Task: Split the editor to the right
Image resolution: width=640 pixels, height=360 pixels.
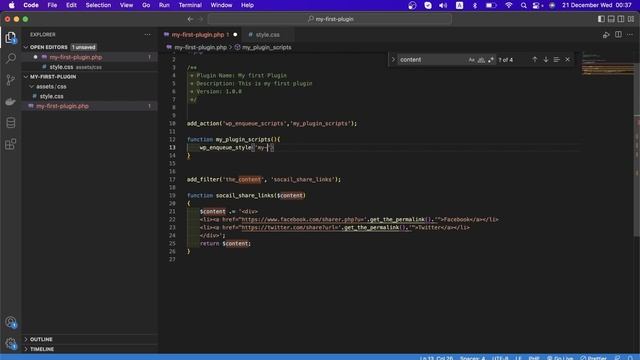Action: point(618,35)
